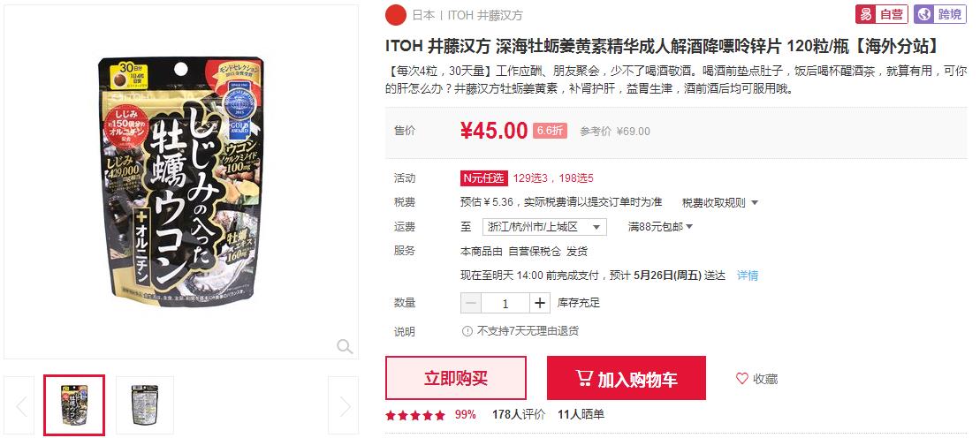The image size is (980, 438).
Task: Open the 详情 delivery details link
Action: (748, 275)
